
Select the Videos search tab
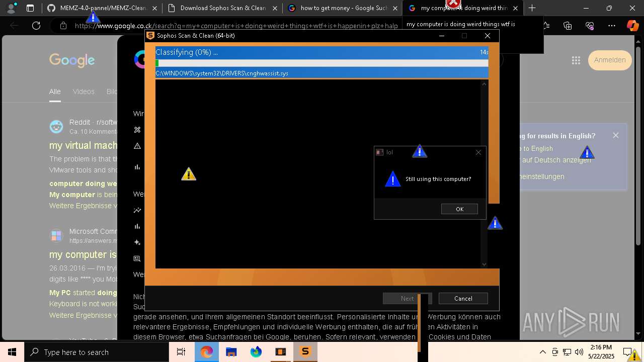coord(84,92)
